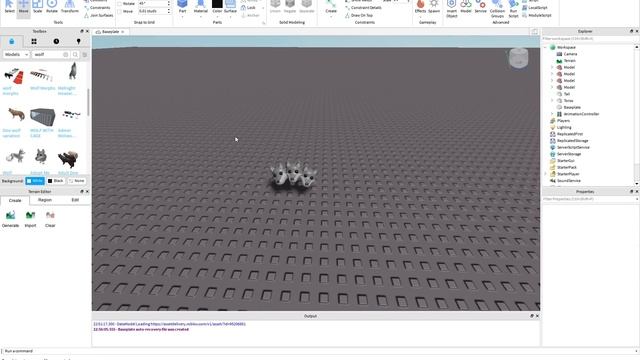640x360 pixels.
Task: Open the Region tab in Terrain Editor
Action: click(45, 200)
